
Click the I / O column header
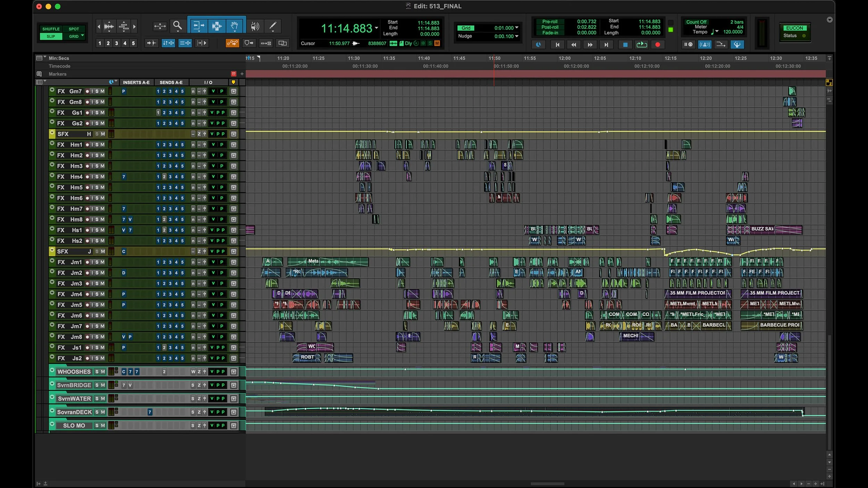click(208, 82)
